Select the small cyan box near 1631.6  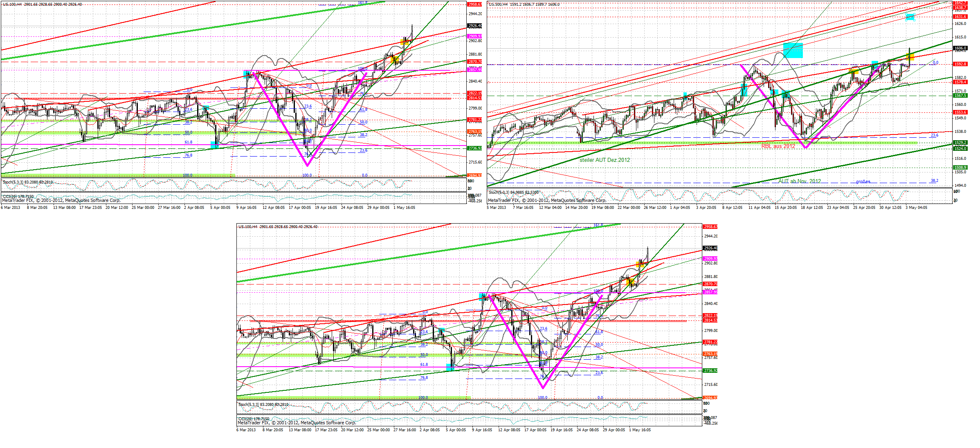point(910,17)
